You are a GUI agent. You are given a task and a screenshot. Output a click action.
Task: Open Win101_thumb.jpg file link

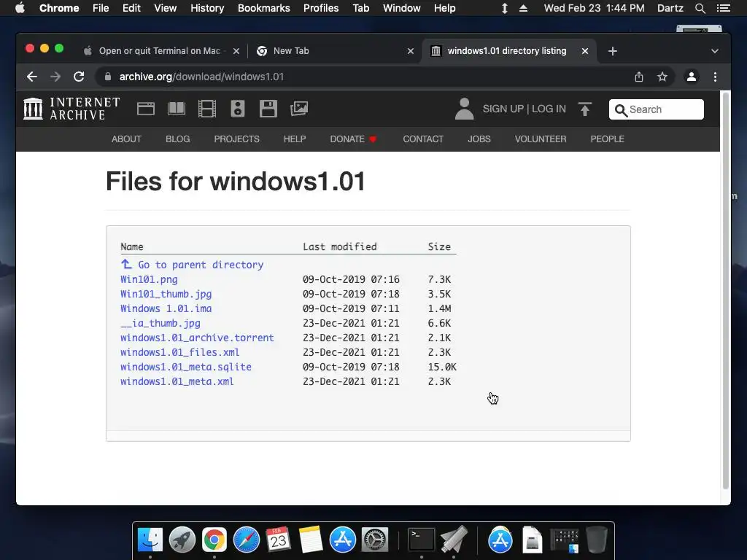point(166,295)
